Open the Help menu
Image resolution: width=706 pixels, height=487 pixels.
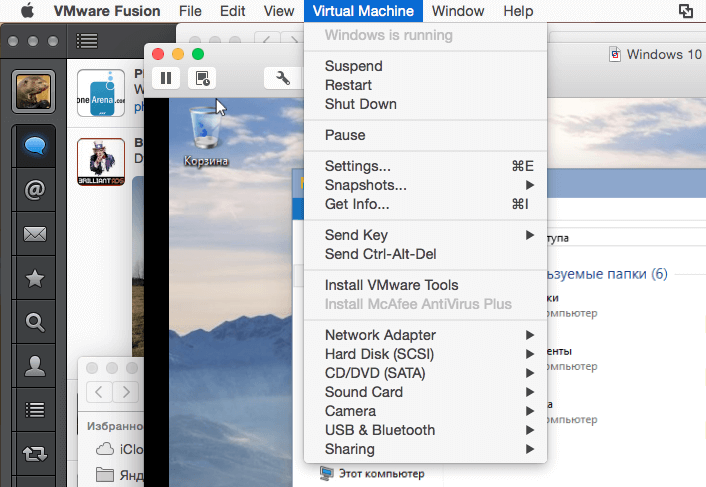[x=518, y=11]
